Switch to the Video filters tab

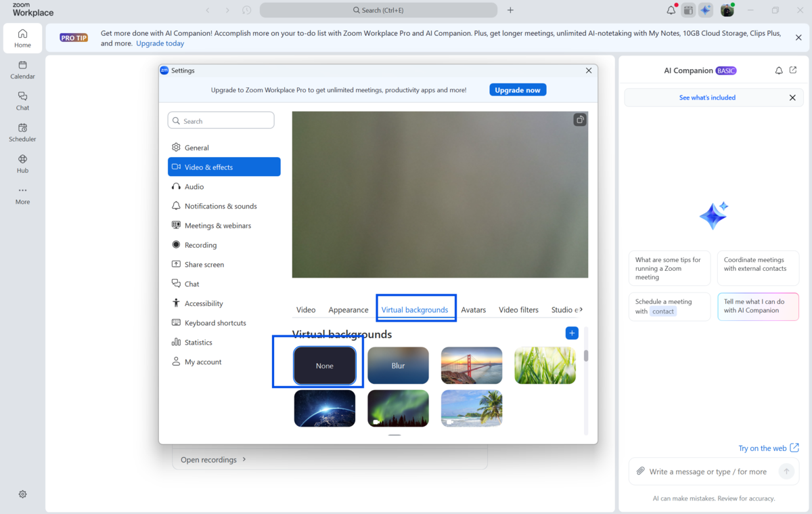coord(518,309)
